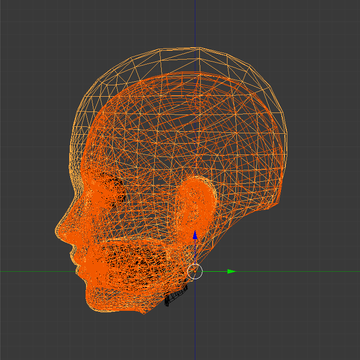
Task: Click the blue vertical axis line shaft above origin
Action: [195, 252]
